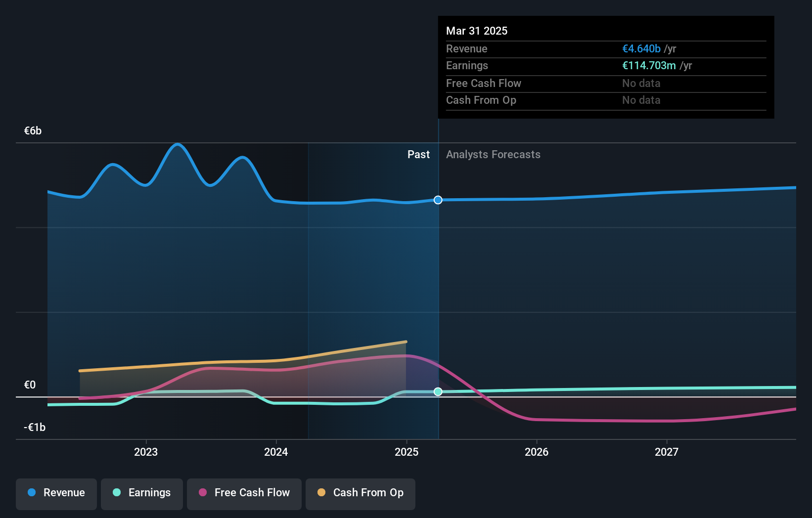
Task: Click the €0 y-axis label
Action: (x=30, y=385)
